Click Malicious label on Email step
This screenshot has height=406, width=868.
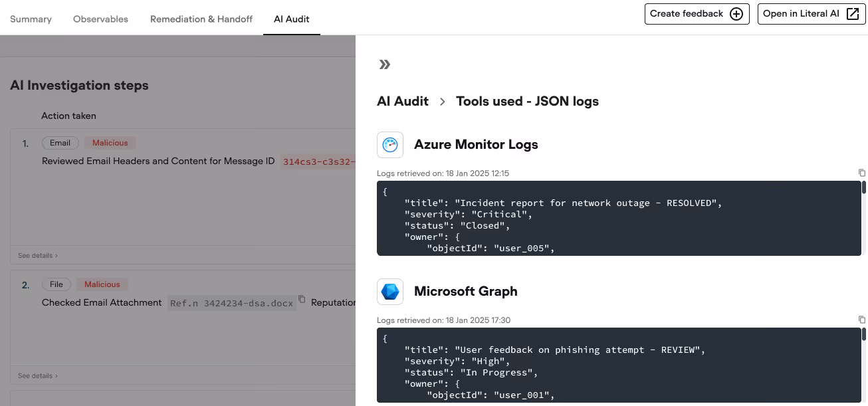[110, 143]
